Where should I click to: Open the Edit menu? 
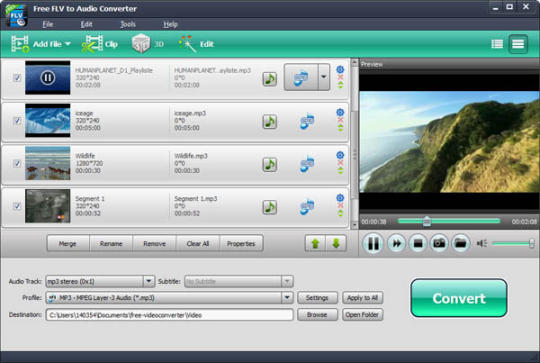tap(86, 24)
